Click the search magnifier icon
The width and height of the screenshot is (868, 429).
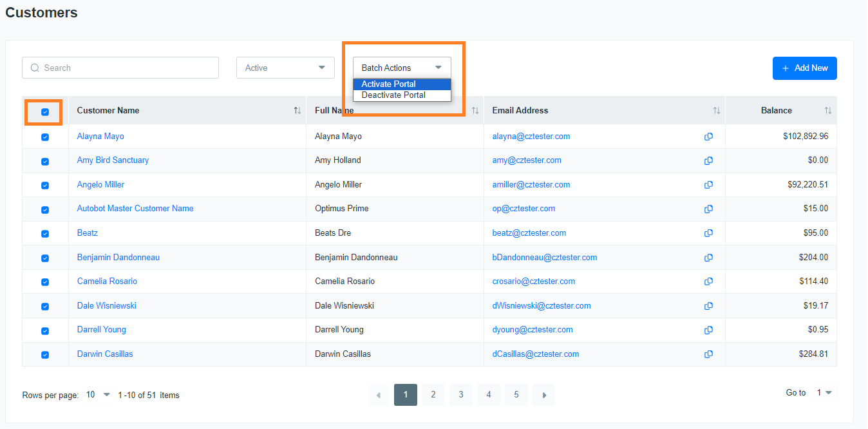35,68
